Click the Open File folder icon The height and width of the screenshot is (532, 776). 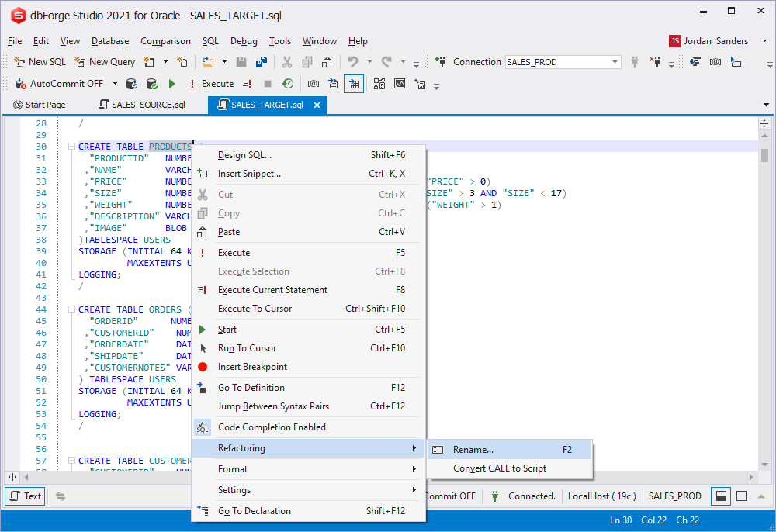208,62
